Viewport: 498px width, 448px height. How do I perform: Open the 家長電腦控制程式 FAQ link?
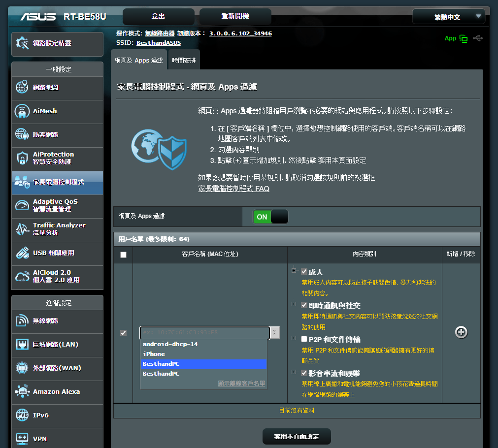233,189
